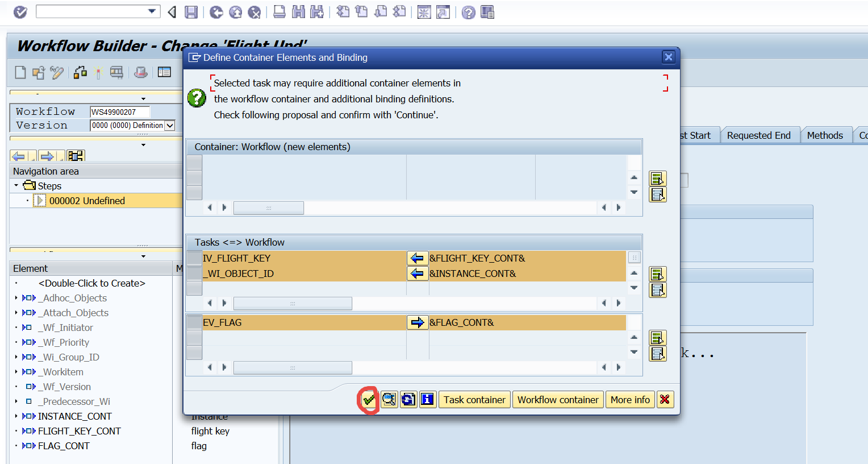Click the Workflow field containing WS49900207
This screenshot has height=464, width=868.
pos(119,111)
